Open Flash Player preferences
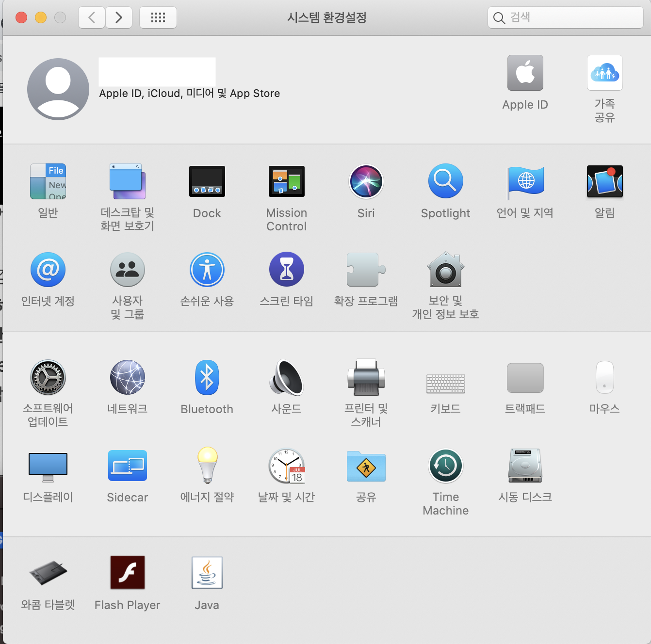This screenshot has width=651, height=644. coord(128,572)
